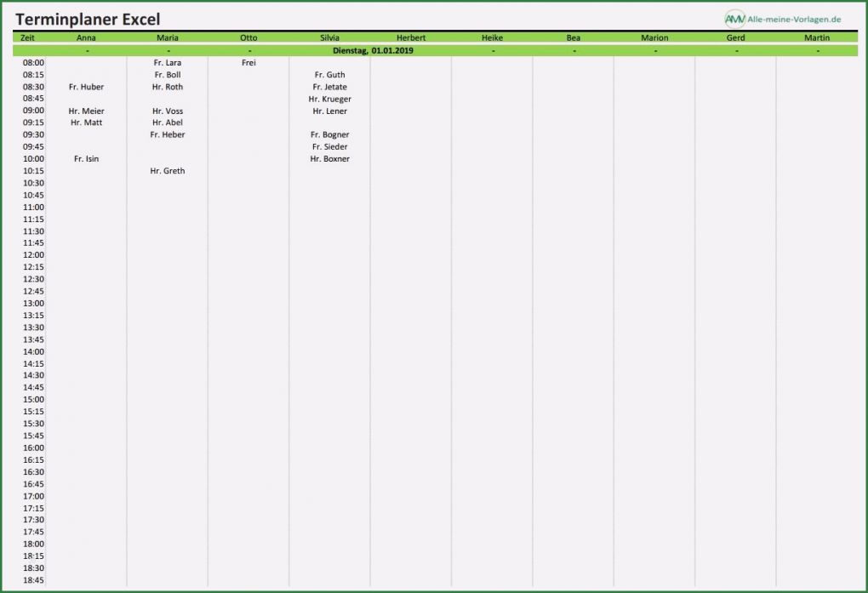Select the Martin column header

point(816,37)
